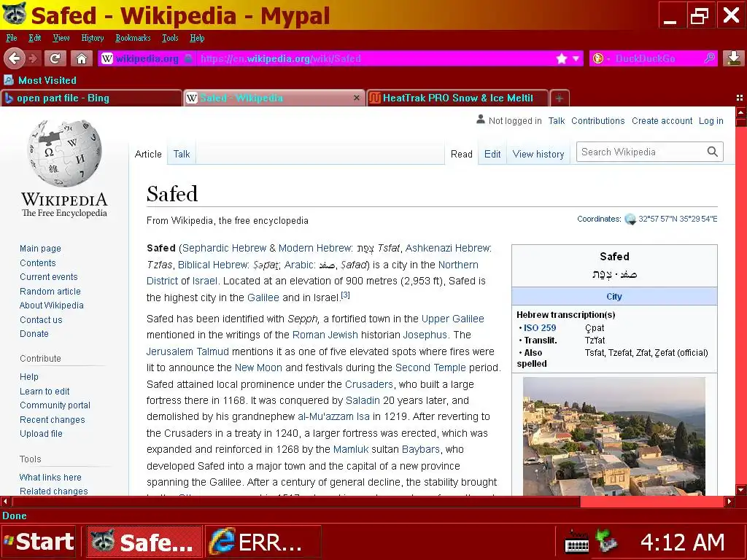The height and width of the screenshot is (560, 747).
Task: Go to the home page icon
Action: click(82, 58)
